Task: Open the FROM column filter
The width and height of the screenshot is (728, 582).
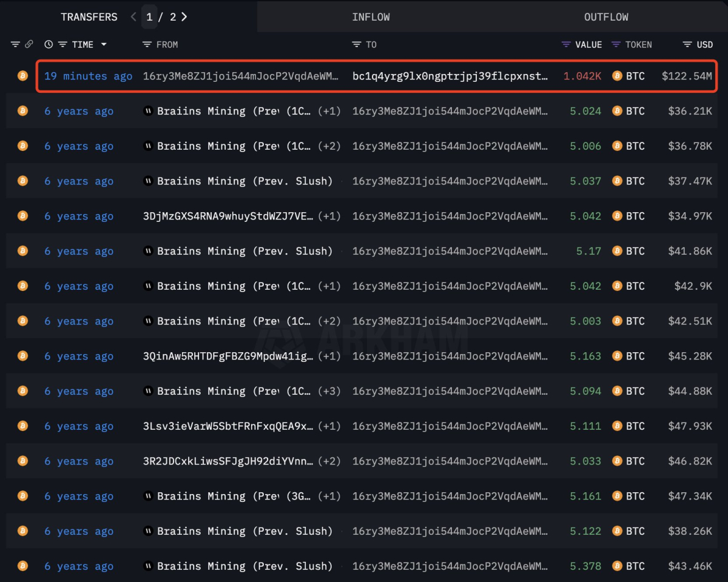Action: coord(147,44)
